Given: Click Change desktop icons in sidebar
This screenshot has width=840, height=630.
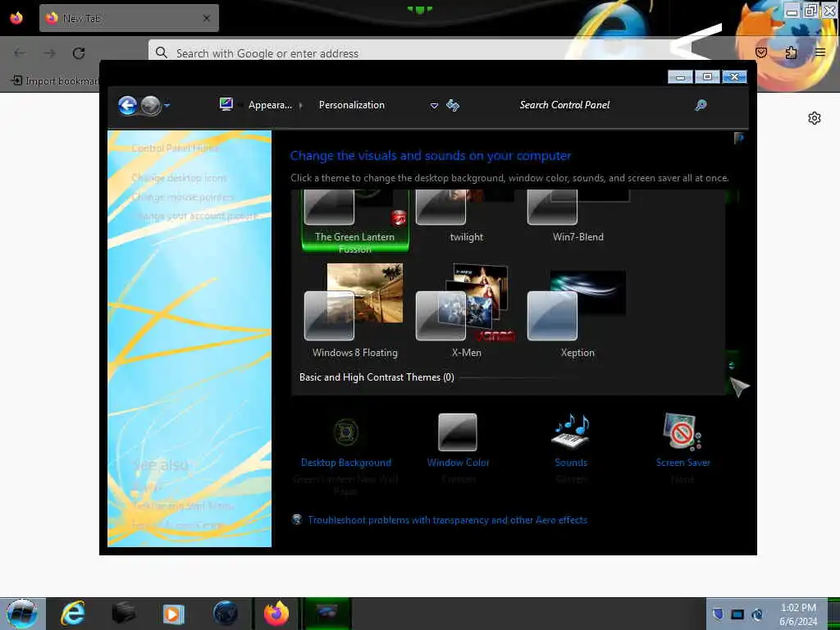Looking at the screenshot, I should [179, 178].
